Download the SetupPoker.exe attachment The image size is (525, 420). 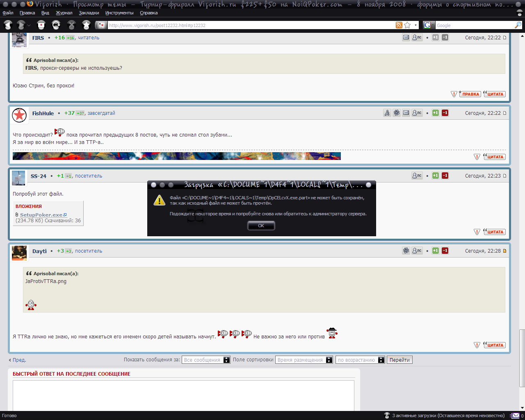coord(41,215)
